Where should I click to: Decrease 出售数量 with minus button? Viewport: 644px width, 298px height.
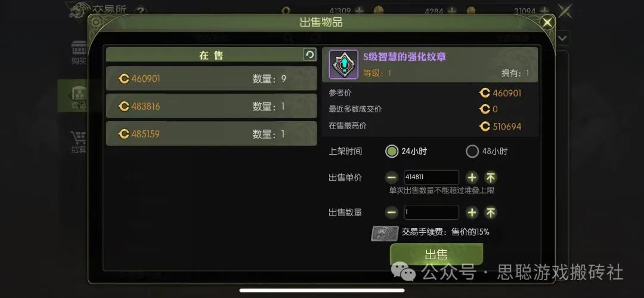click(392, 213)
